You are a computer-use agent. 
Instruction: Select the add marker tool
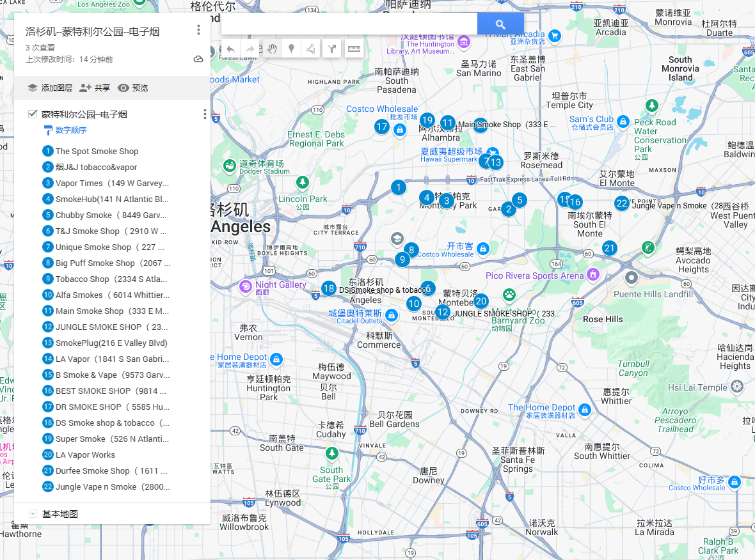pyautogui.click(x=292, y=49)
